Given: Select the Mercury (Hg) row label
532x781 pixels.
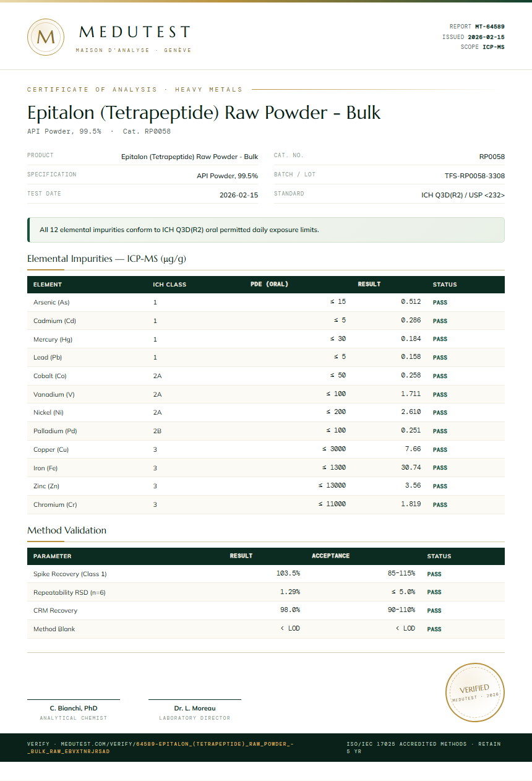Looking at the screenshot, I should tap(53, 339).
